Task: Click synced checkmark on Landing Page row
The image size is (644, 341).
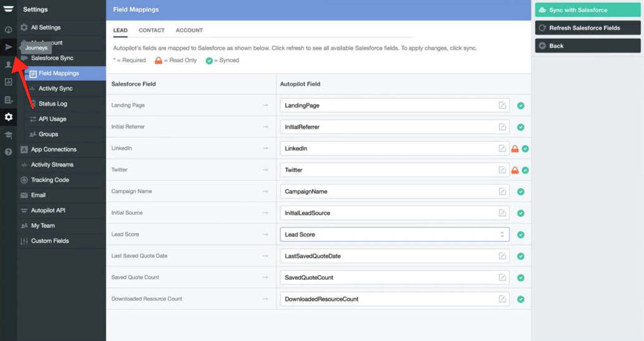Action: click(521, 106)
